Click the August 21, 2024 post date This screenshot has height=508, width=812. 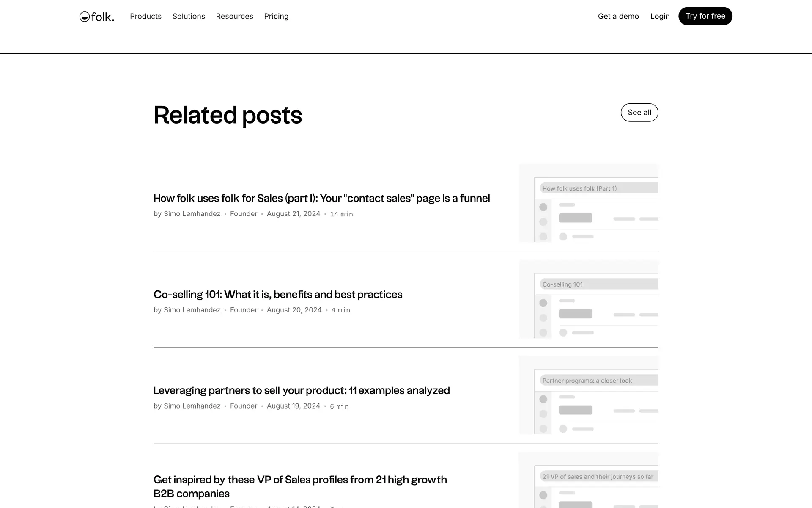pos(293,214)
